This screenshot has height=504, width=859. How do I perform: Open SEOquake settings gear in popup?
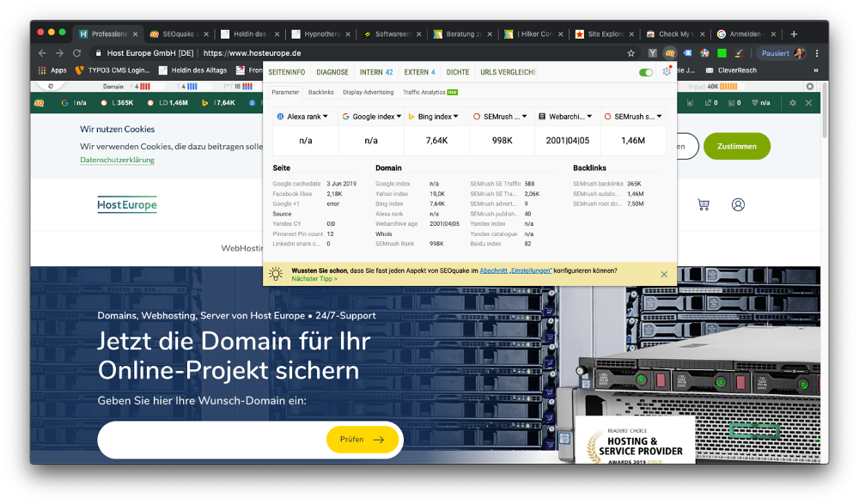coord(667,72)
